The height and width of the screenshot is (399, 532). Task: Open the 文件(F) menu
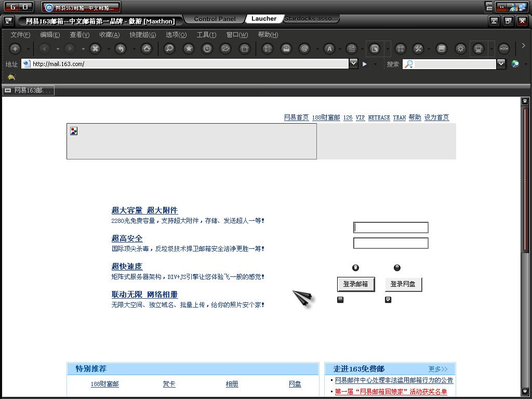(20, 35)
